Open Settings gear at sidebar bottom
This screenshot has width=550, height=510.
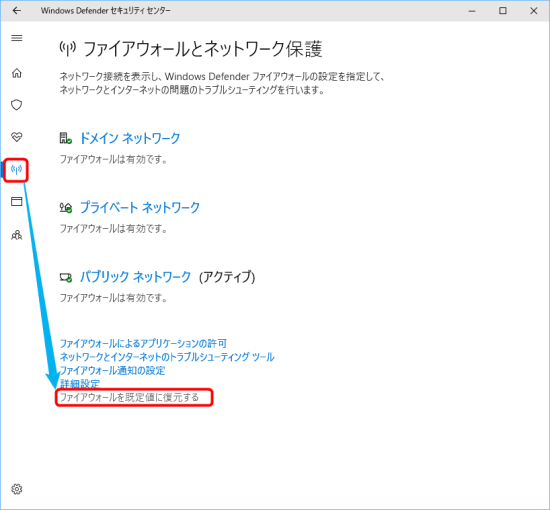point(16,489)
